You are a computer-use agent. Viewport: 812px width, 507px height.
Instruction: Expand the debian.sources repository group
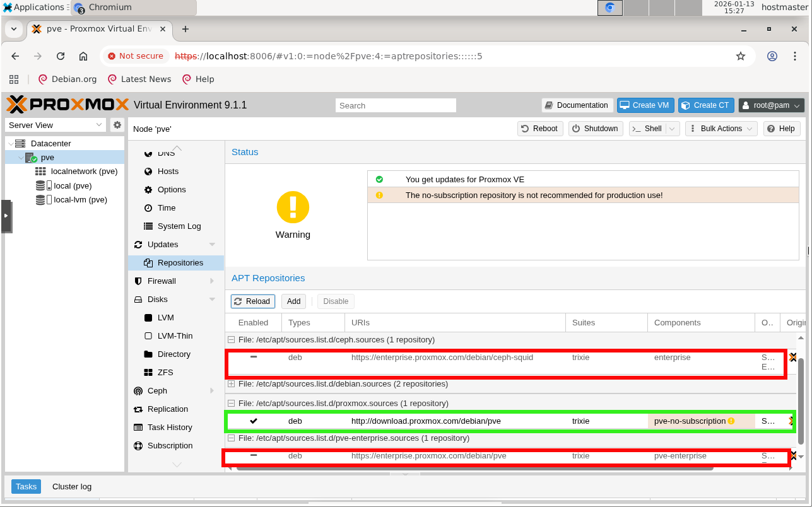pyautogui.click(x=232, y=384)
